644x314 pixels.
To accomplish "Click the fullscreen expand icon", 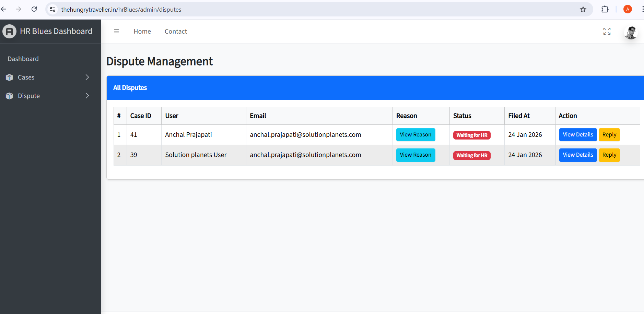I will click(x=607, y=31).
